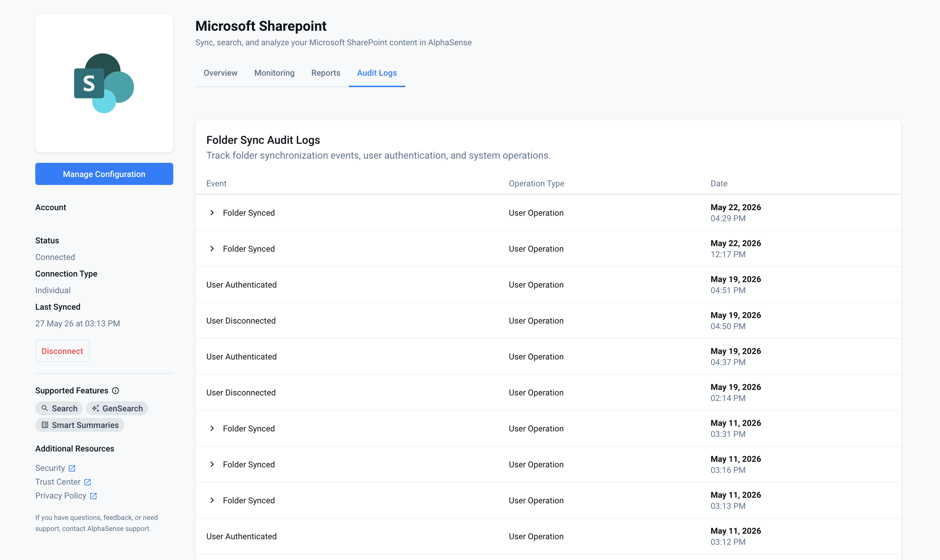
Task: Click the Date column header
Action: click(x=719, y=184)
